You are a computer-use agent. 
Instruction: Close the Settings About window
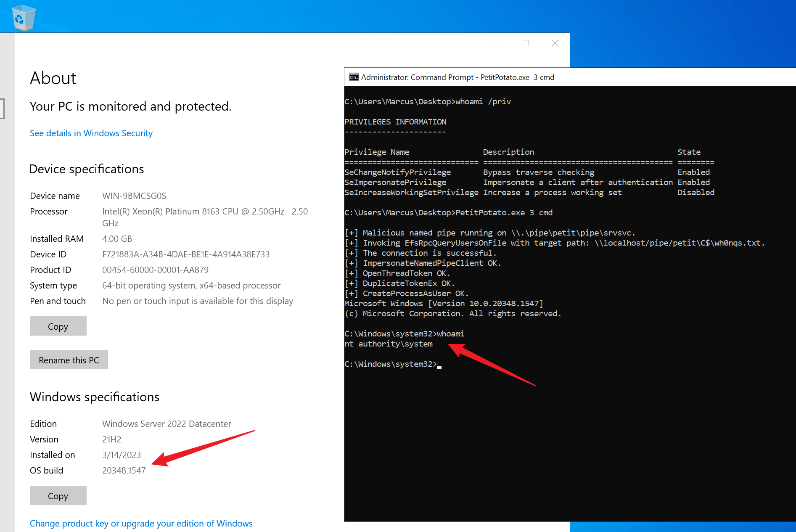(x=555, y=43)
